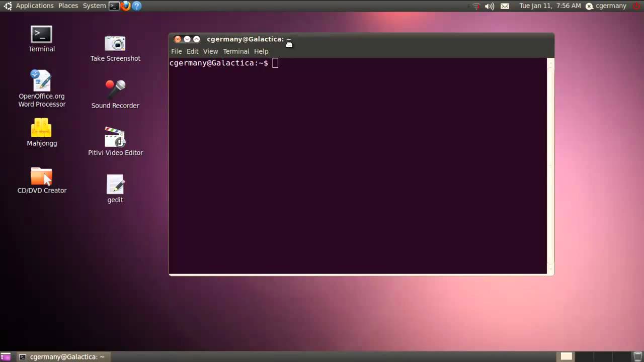644x362 pixels.
Task: Open Sound Recorder desktop icon
Action: (x=115, y=95)
